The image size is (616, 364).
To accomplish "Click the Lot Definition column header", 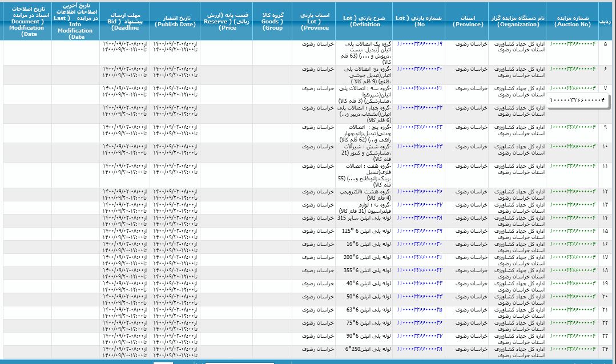I will tap(366, 21).
